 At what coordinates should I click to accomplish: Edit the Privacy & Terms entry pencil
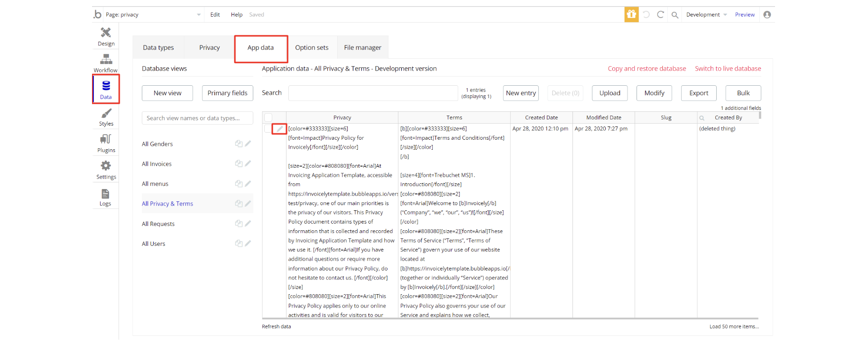[279, 129]
